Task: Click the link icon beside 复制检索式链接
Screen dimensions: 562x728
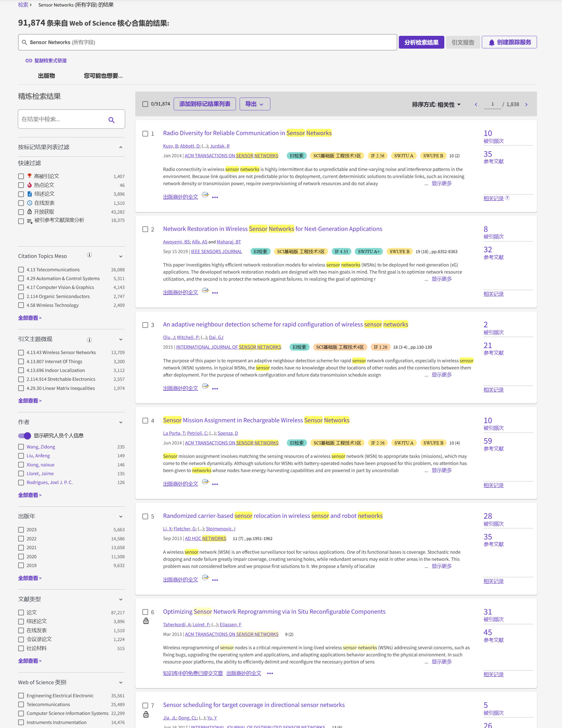Action: pos(29,61)
